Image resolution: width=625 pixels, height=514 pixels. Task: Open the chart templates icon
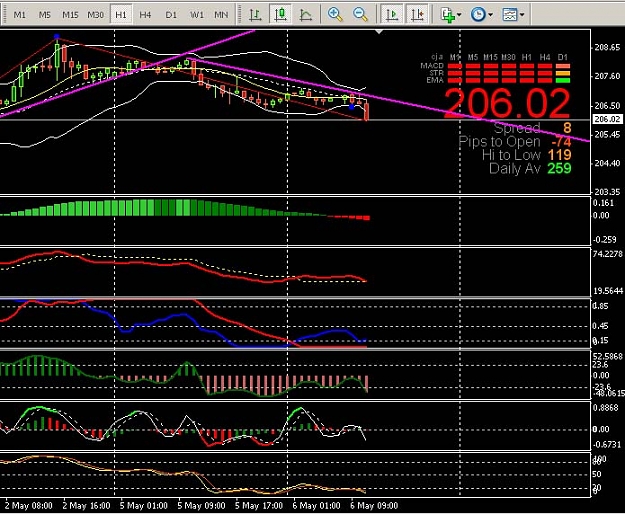[x=509, y=15]
